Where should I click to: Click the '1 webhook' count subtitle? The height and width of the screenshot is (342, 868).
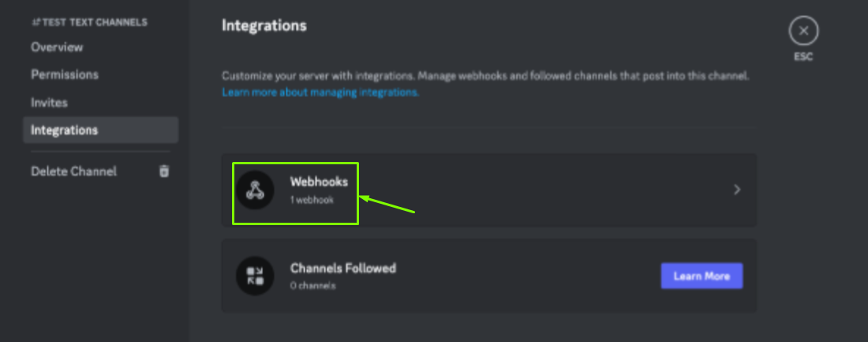click(312, 200)
